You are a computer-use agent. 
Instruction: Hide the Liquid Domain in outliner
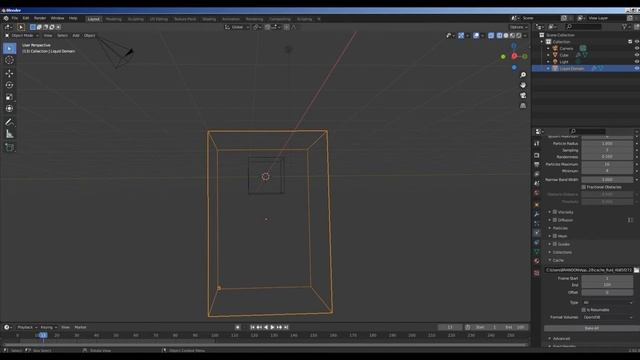click(x=636, y=69)
